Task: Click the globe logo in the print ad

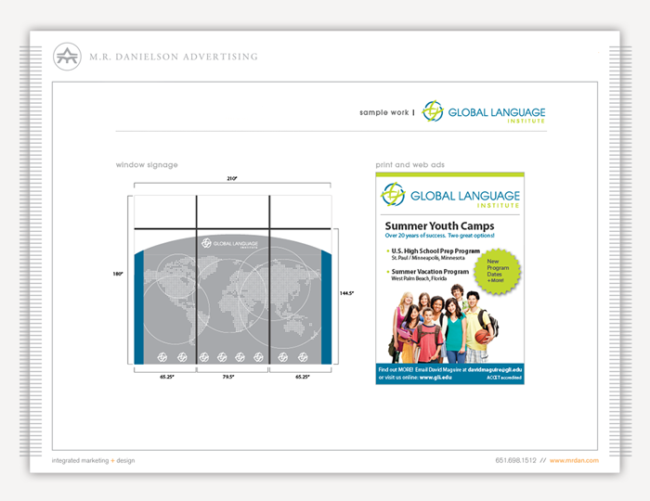Action: point(394,194)
